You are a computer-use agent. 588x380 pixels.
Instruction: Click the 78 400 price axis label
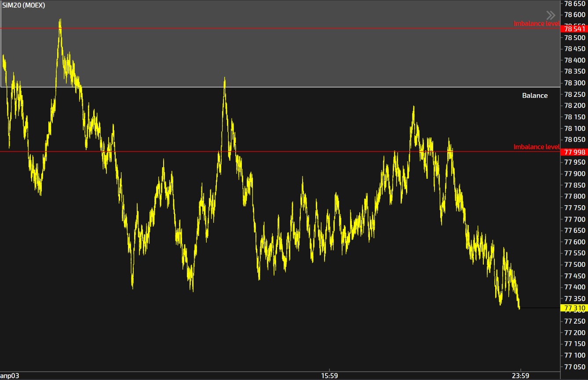pyautogui.click(x=575, y=60)
